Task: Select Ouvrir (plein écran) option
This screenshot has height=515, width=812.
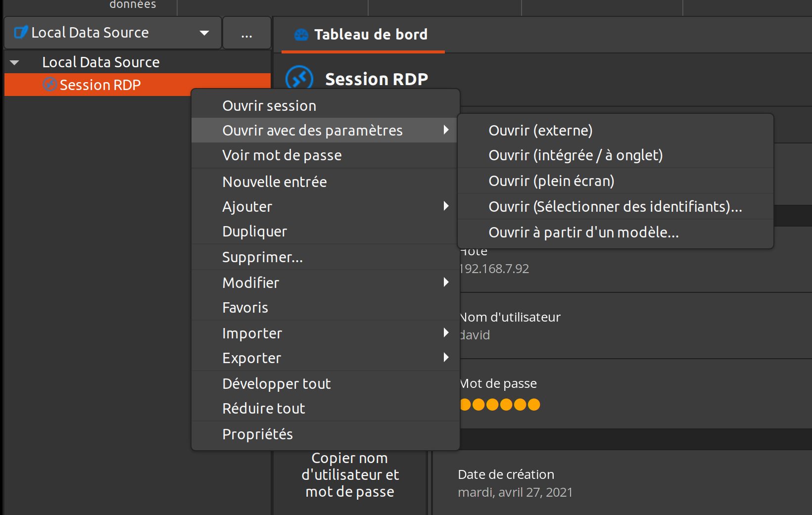Action: pos(551,181)
